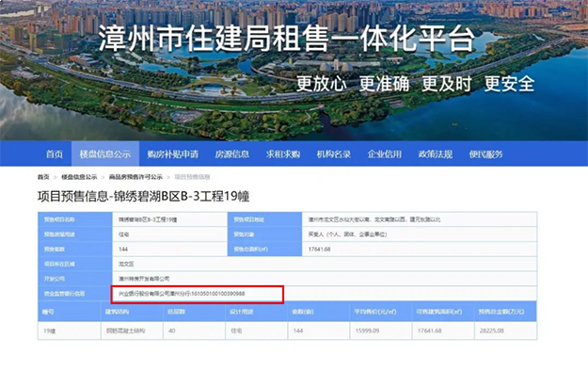588x370 pixels.
Task: Click the 资金监管银行信息 label cell
Action: pyautogui.click(x=75, y=294)
